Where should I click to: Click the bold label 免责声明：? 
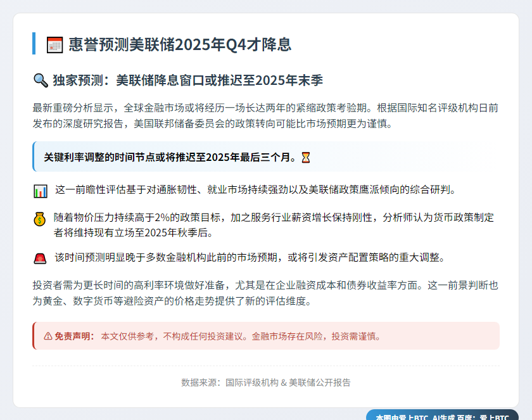[x=75, y=336]
